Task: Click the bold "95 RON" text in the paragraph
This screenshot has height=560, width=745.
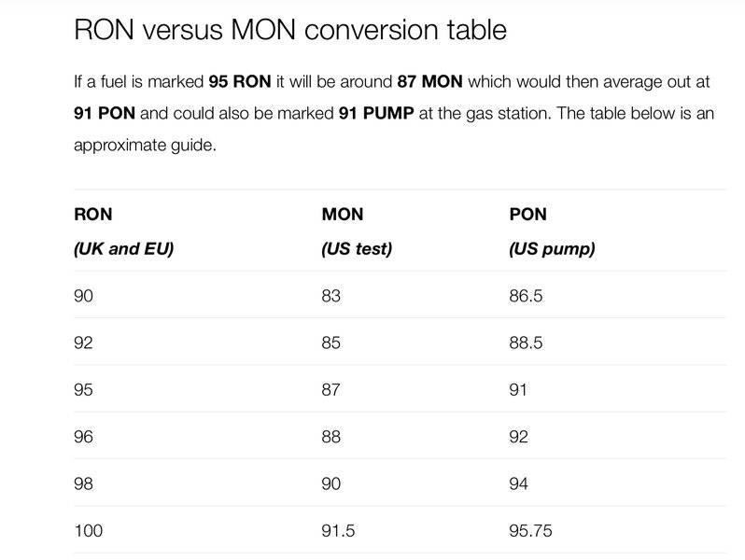Action: tap(240, 81)
